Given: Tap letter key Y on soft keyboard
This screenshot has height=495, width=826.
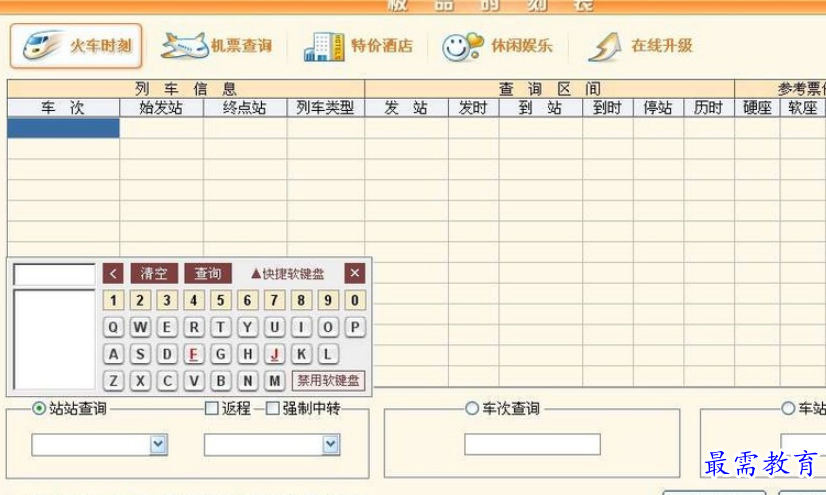Looking at the screenshot, I should coord(247,328).
